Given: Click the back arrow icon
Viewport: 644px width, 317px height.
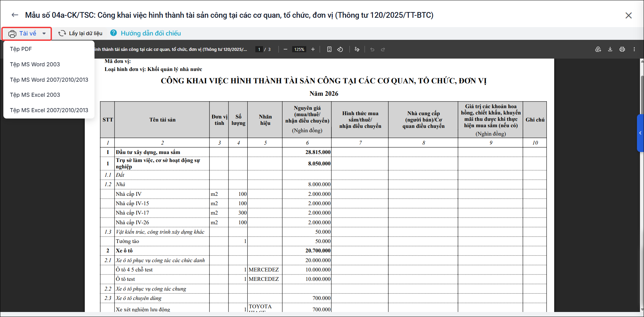Looking at the screenshot, I should point(15,15).
